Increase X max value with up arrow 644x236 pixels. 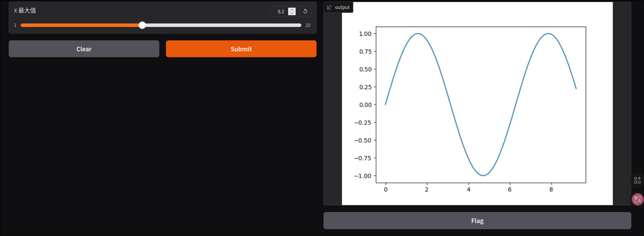point(292,9)
